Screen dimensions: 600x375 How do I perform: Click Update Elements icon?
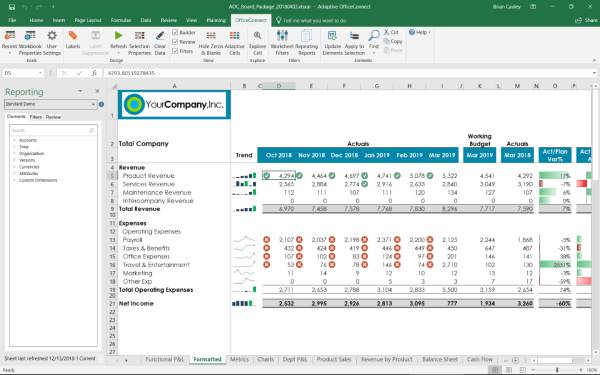332,36
